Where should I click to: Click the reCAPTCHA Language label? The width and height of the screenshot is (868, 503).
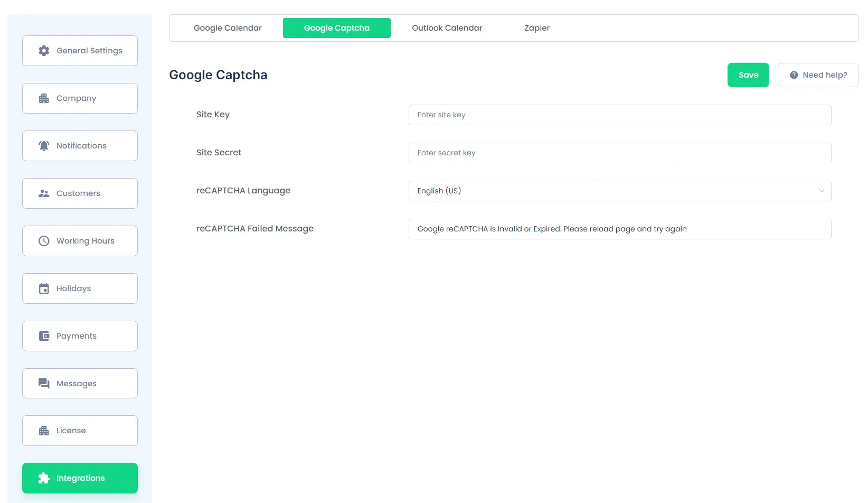(243, 191)
